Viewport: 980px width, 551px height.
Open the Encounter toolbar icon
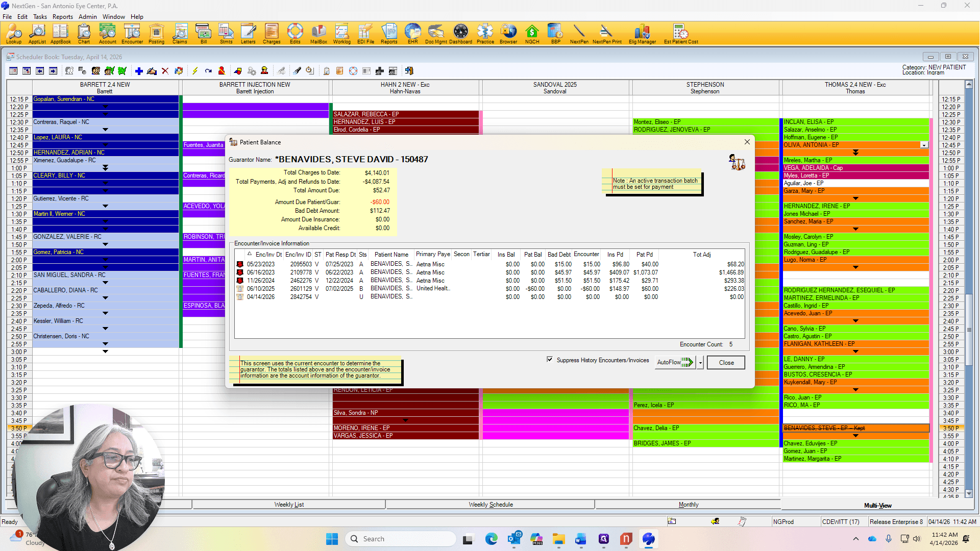coord(132,34)
